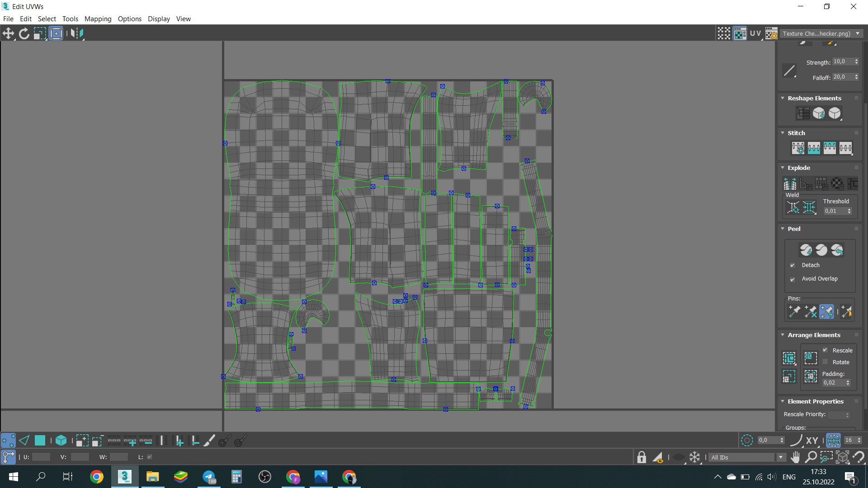Collapse the Peel rollout

(x=783, y=229)
